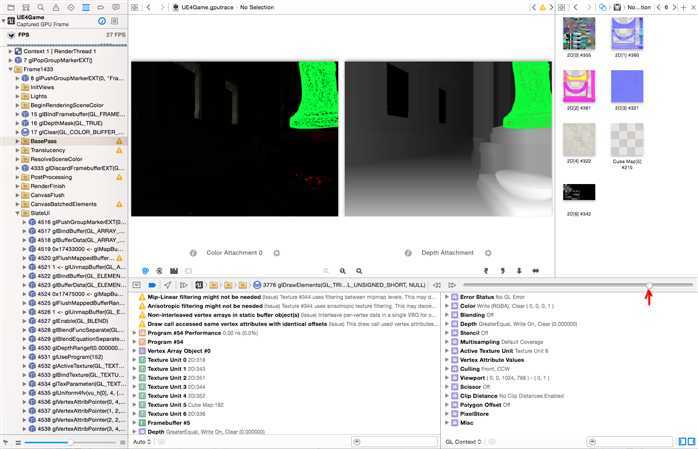Open the Breakpoint navigator icon

tap(101, 7)
